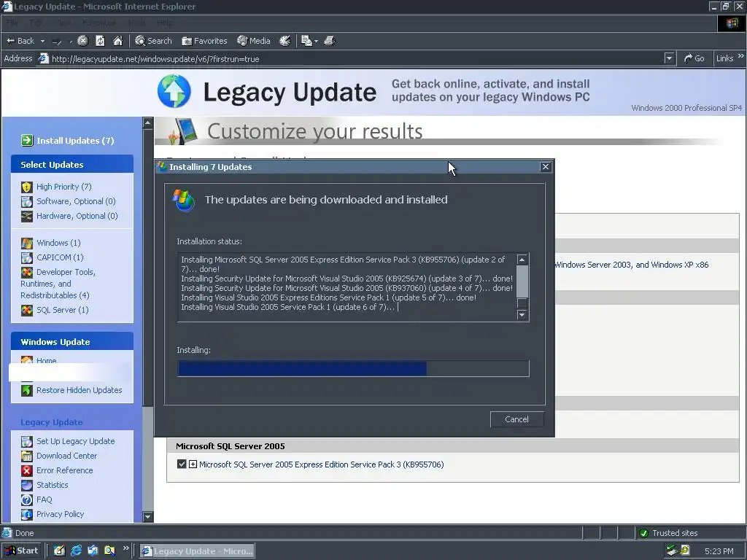Click the Forward arrow toolbar button
Viewport: 747px width, 560px height.
coord(57,41)
